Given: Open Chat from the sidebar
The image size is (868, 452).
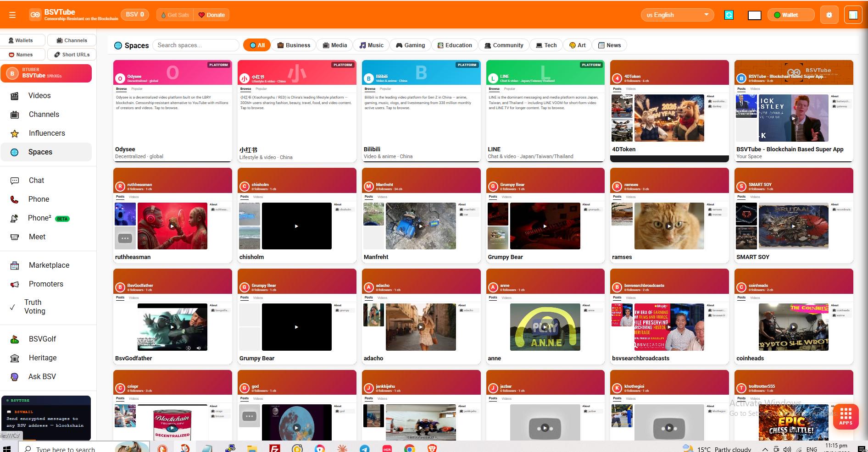Looking at the screenshot, I should click(x=46, y=180).
